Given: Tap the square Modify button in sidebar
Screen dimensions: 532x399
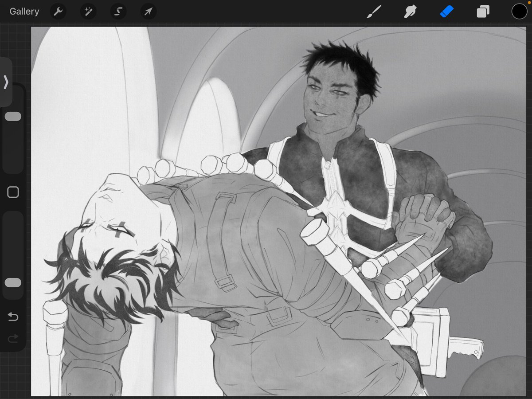Looking at the screenshot, I should (x=13, y=192).
